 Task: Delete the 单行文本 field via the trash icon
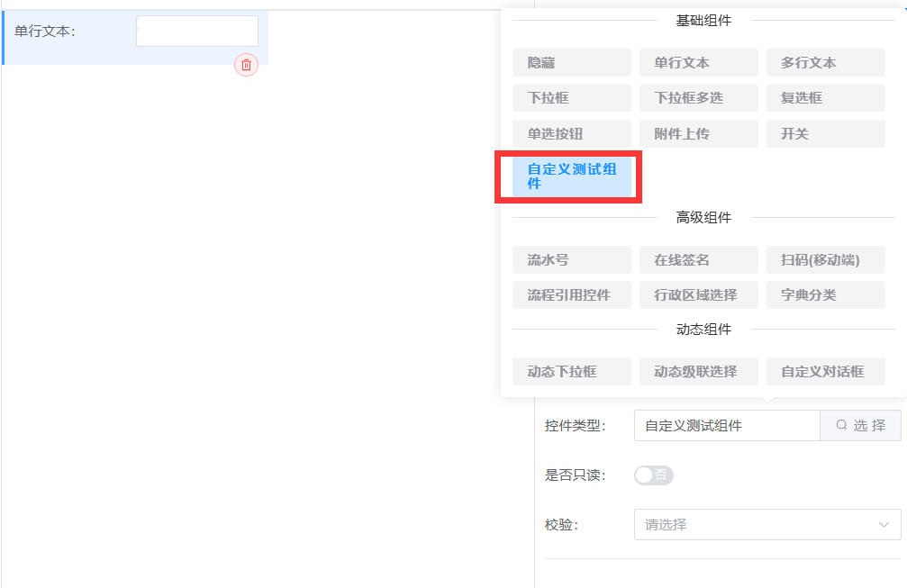click(246, 65)
